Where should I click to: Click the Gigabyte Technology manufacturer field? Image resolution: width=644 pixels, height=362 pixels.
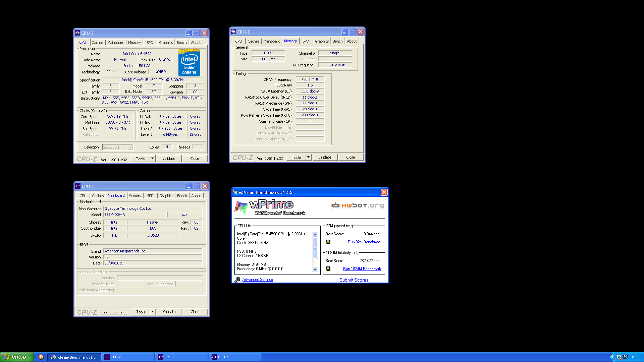[153, 208]
